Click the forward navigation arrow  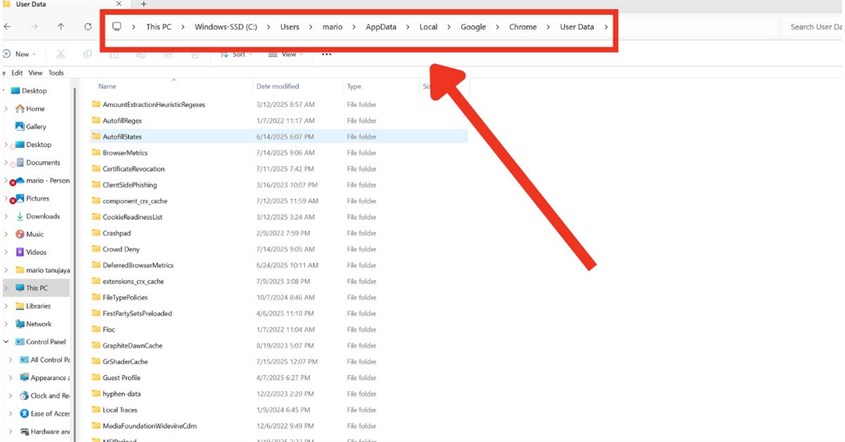34,26
